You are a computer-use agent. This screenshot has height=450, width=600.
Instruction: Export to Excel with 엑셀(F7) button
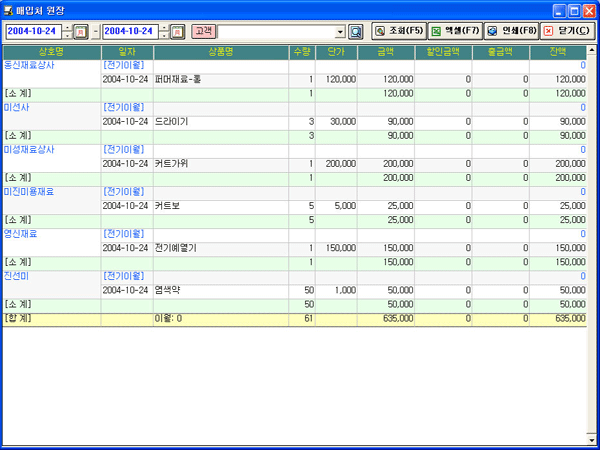tap(456, 31)
